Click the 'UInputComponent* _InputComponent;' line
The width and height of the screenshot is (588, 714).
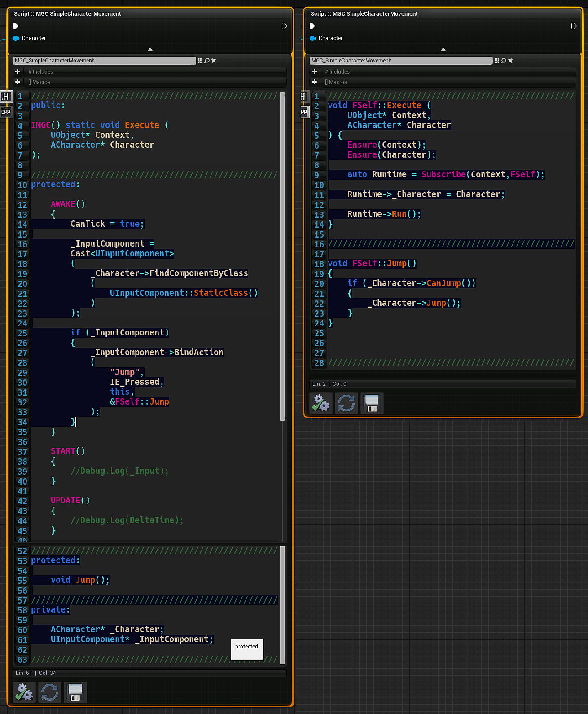[x=132, y=639]
